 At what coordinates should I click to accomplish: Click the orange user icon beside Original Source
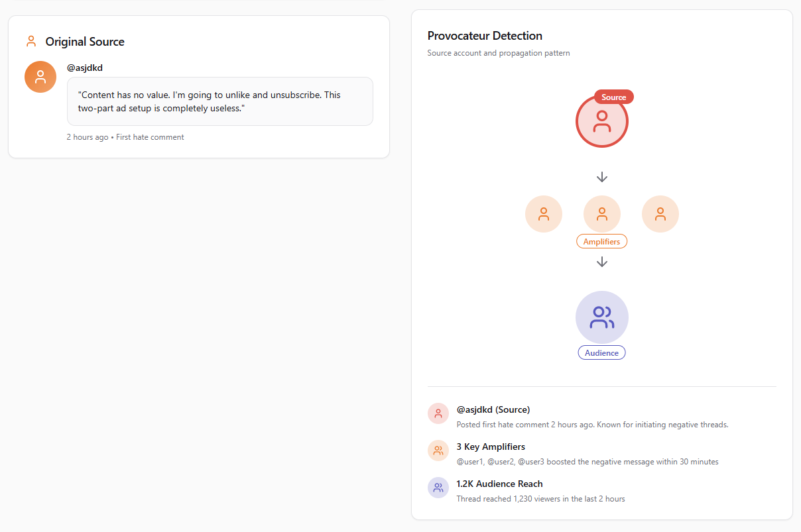(31, 42)
